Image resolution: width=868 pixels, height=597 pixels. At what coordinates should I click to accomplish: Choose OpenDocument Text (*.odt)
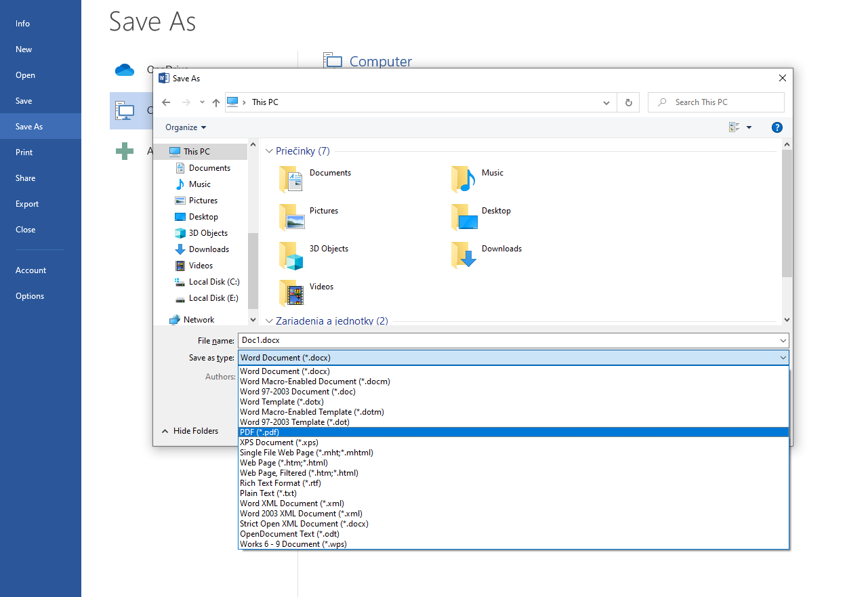tap(514, 534)
